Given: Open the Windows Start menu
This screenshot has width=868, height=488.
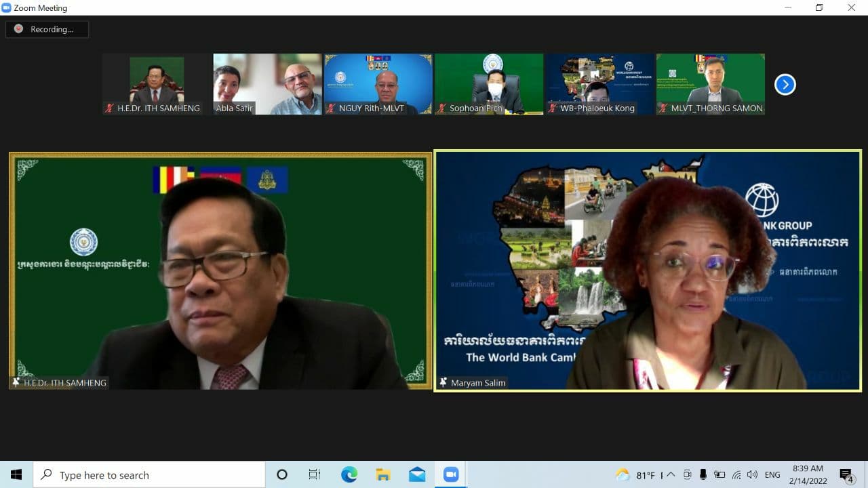Looking at the screenshot, I should [x=16, y=474].
